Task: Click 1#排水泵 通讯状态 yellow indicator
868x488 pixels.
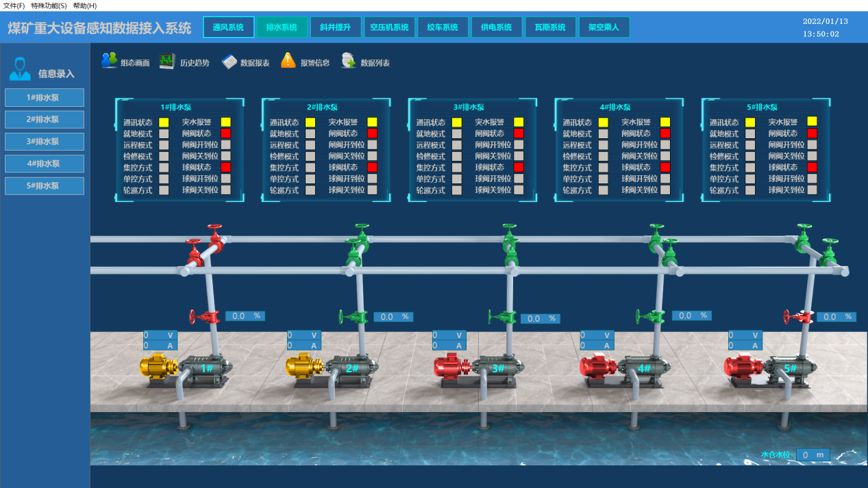Action: [x=164, y=123]
